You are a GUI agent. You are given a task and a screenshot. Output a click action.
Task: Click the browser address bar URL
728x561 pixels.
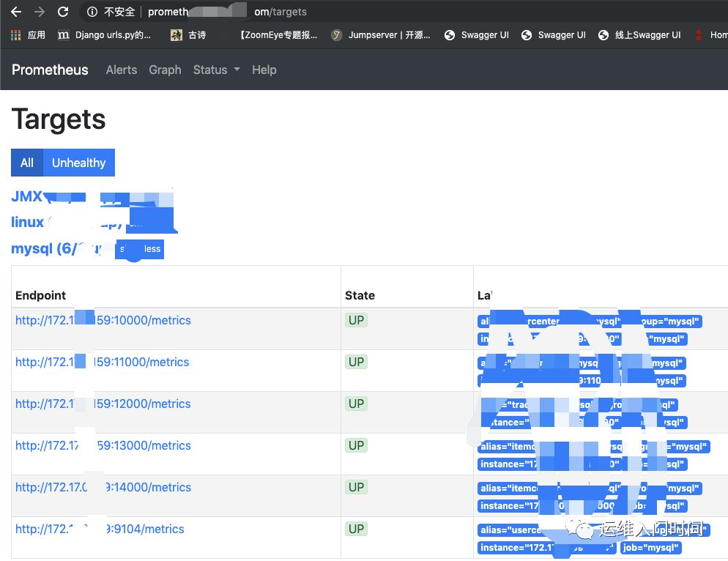coord(227,12)
